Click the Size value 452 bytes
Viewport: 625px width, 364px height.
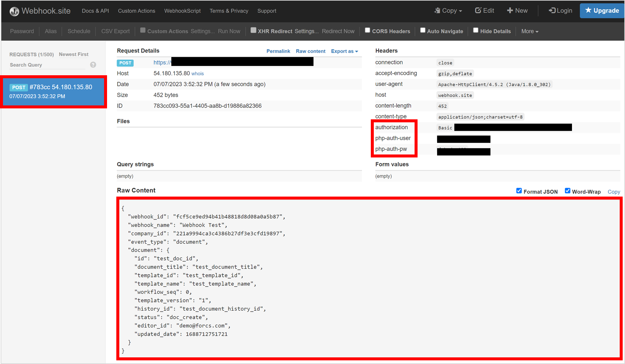coord(166,95)
